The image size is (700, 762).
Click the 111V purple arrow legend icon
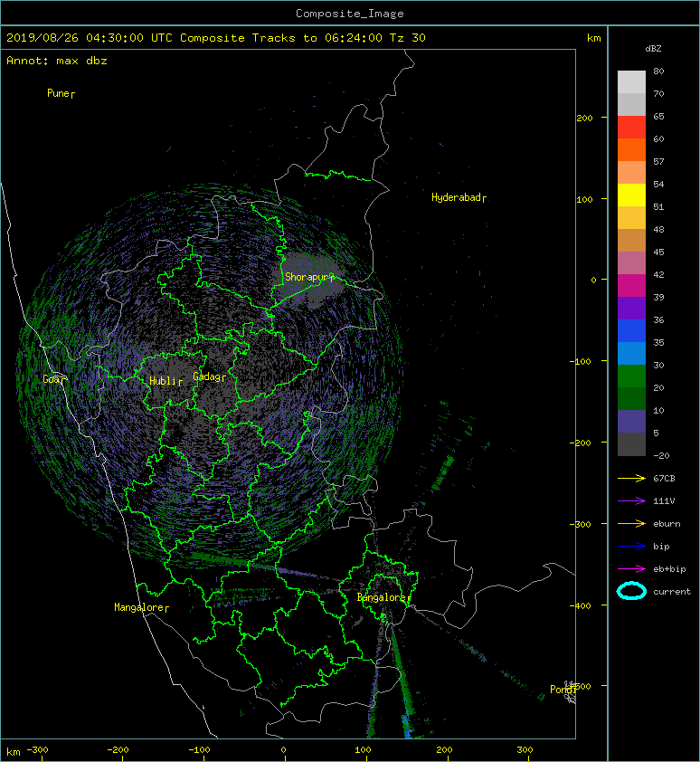coord(631,501)
